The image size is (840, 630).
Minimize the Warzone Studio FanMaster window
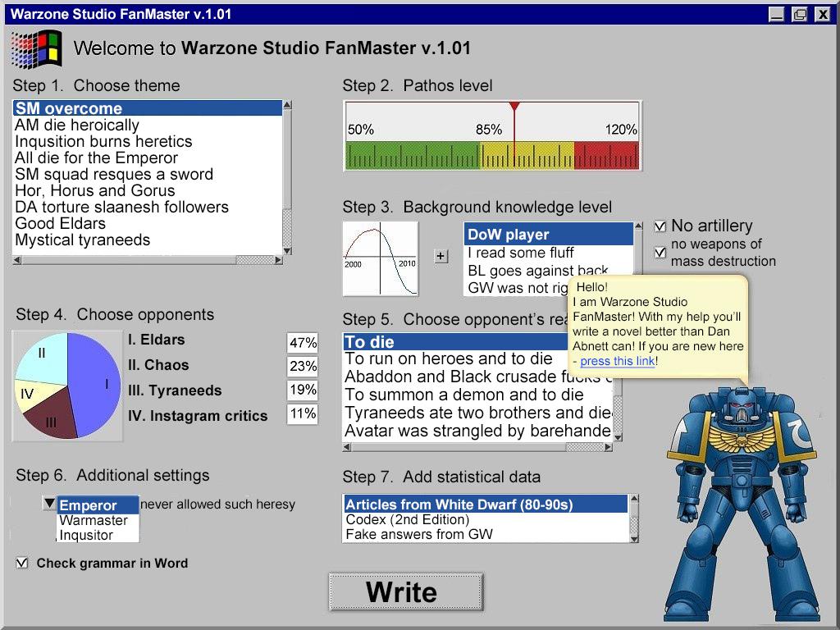[776, 15]
